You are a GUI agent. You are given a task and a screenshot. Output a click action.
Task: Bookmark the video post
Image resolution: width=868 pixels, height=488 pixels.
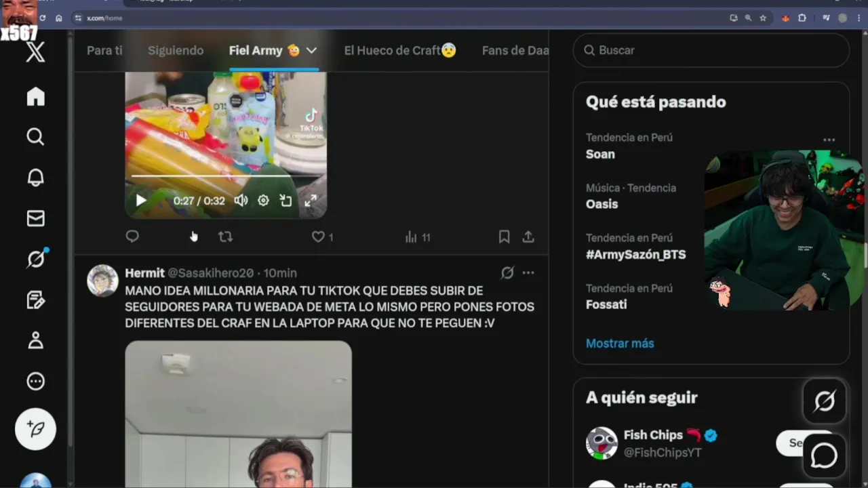tap(504, 237)
